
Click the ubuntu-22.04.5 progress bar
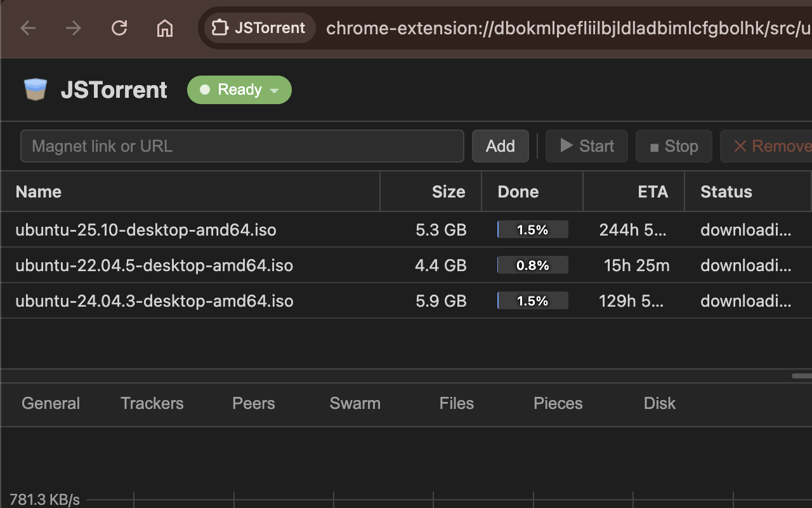click(532, 265)
